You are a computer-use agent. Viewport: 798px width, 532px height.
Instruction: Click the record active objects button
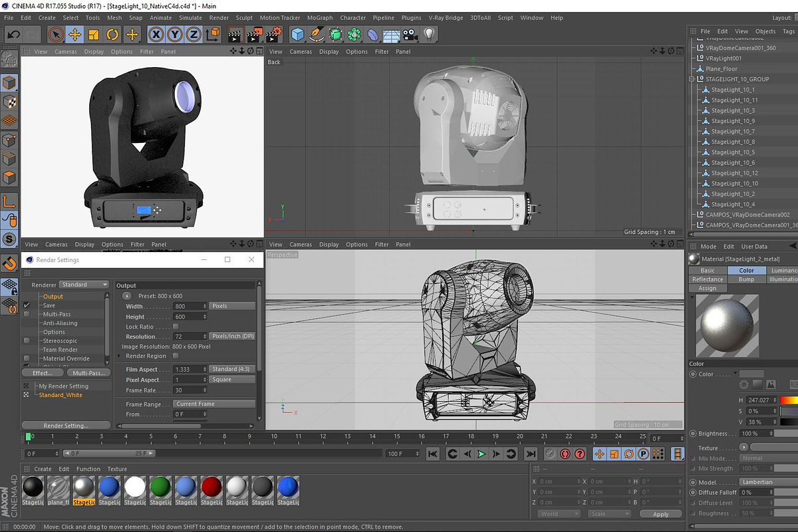551,454
